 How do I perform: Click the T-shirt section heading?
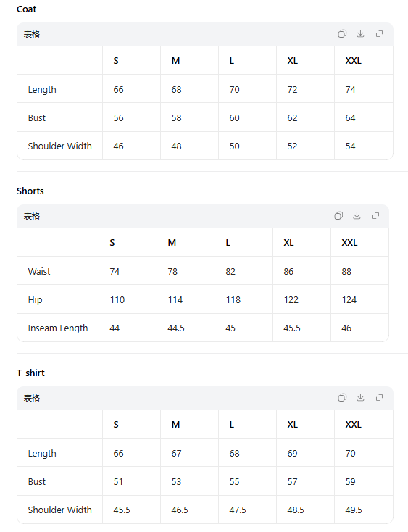pyautogui.click(x=30, y=373)
